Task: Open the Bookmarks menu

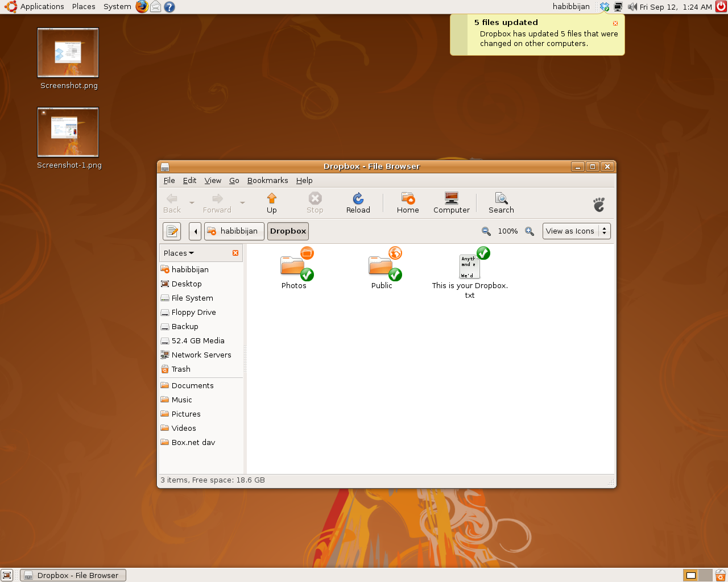Action: 267,181
